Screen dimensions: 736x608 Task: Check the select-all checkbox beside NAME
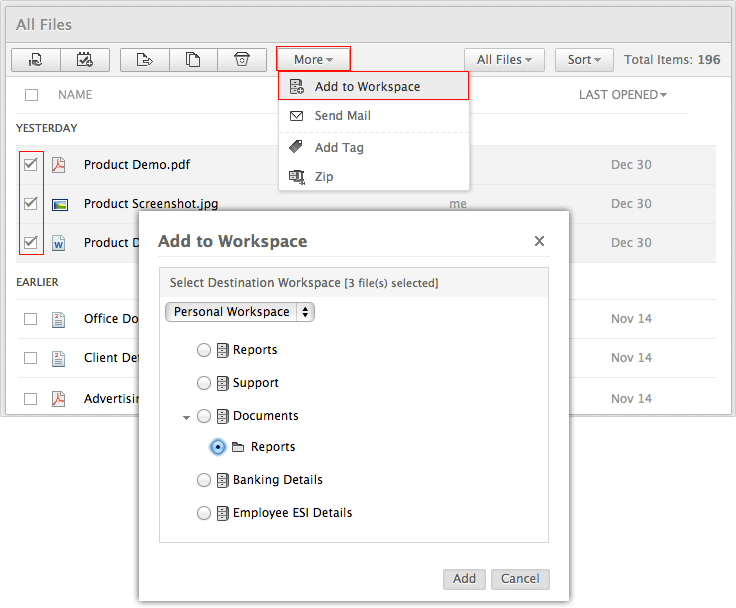31,95
